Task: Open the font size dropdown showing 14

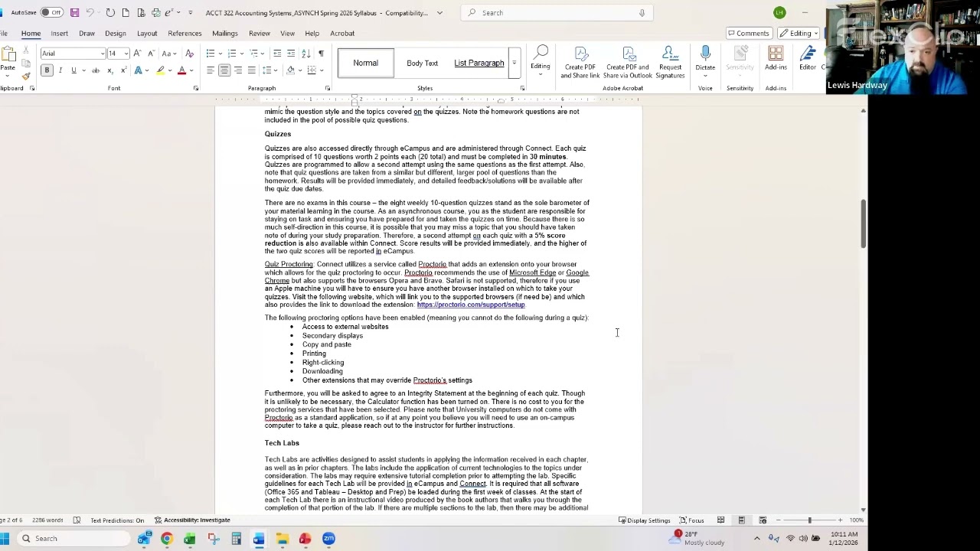Action: pos(126,54)
